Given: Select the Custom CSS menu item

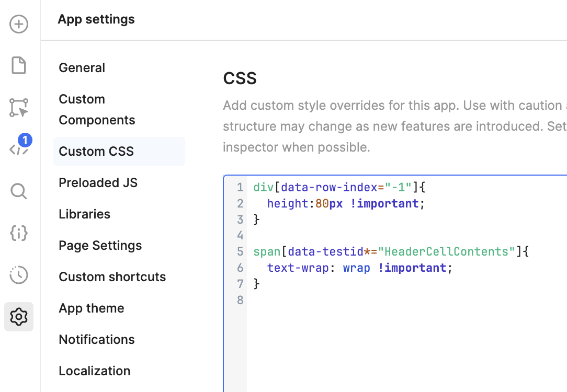Looking at the screenshot, I should [x=96, y=152].
